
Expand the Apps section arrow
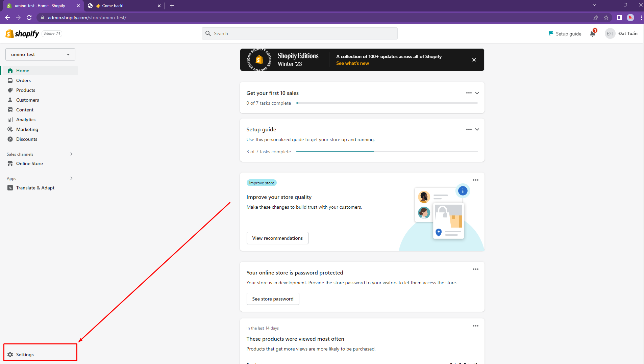[x=71, y=178]
